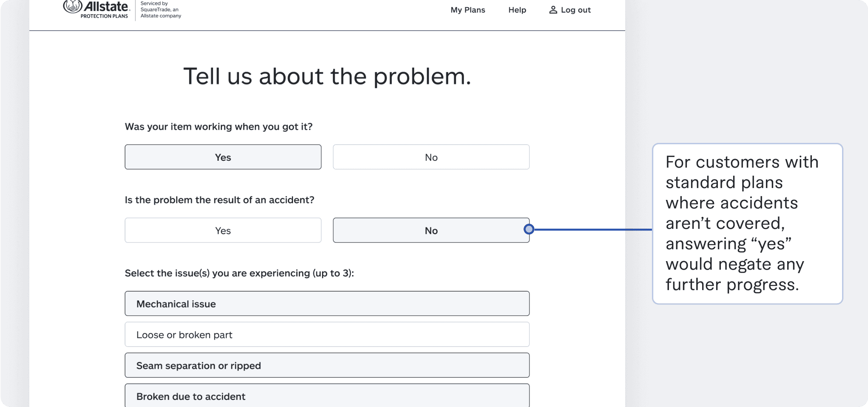Open the Help menu item

(x=517, y=10)
